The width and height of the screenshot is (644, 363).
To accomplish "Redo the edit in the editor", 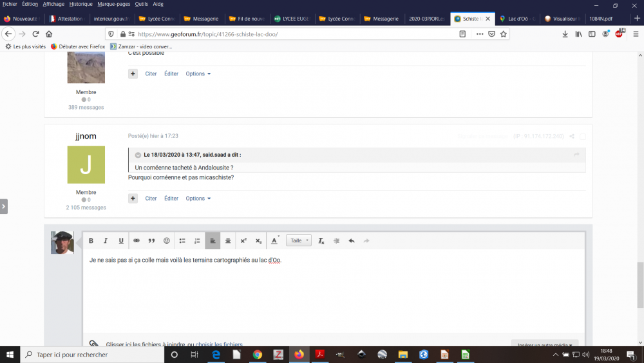I will (366, 241).
